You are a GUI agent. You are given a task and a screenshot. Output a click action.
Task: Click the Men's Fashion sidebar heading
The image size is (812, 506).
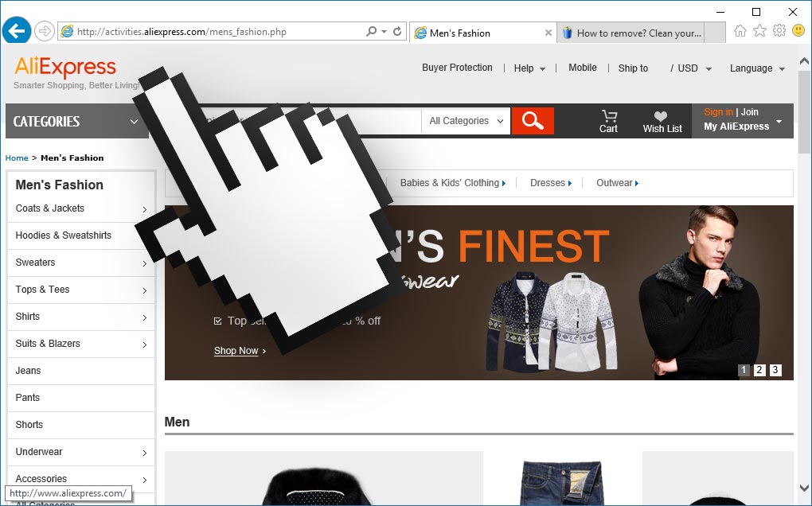(x=60, y=185)
